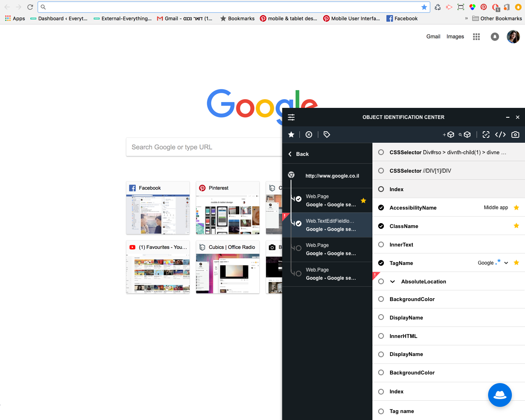Image resolution: width=525 pixels, height=420 pixels.
Task: Expand the AbsoluteLocation property chevron
Action: pos(393,281)
